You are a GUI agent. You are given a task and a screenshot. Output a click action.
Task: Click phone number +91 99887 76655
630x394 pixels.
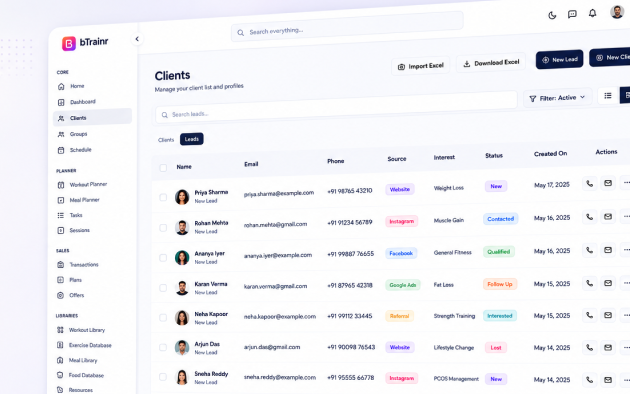point(350,254)
